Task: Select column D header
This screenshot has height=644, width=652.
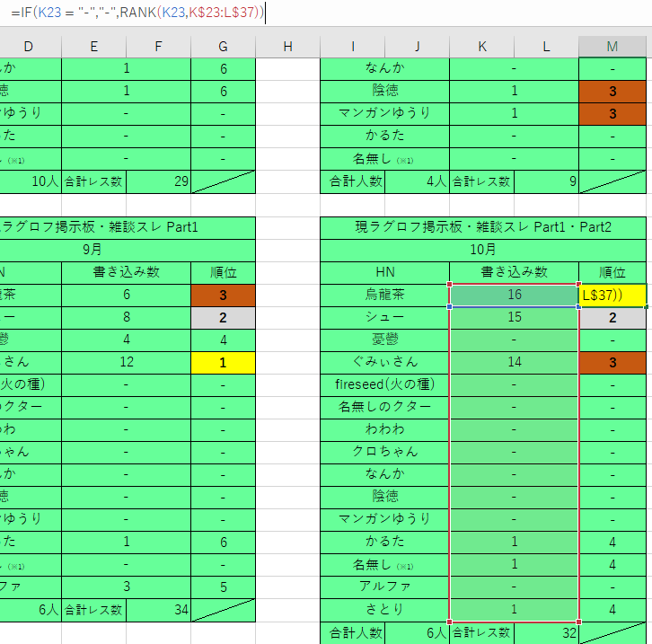Action: pyautogui.click(x=28, y=46)
